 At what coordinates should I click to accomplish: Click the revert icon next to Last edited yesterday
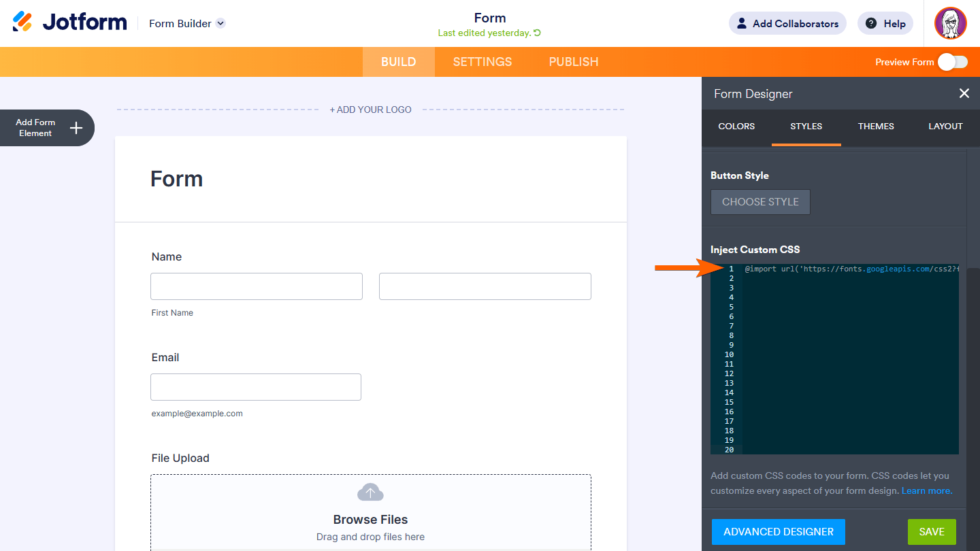[537, 32]
